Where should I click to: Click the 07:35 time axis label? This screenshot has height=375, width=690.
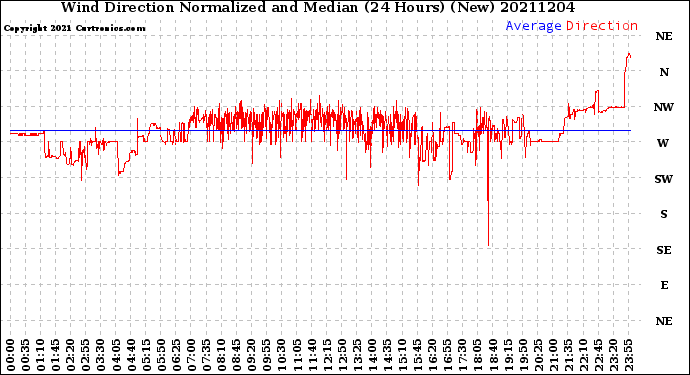[206, 355]
